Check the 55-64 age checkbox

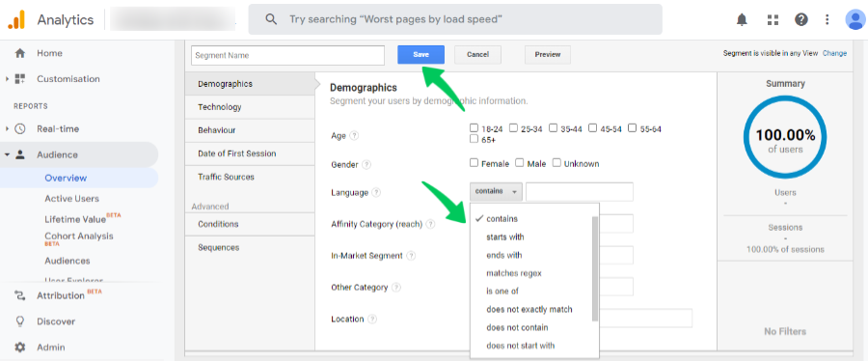click(632, 128)
